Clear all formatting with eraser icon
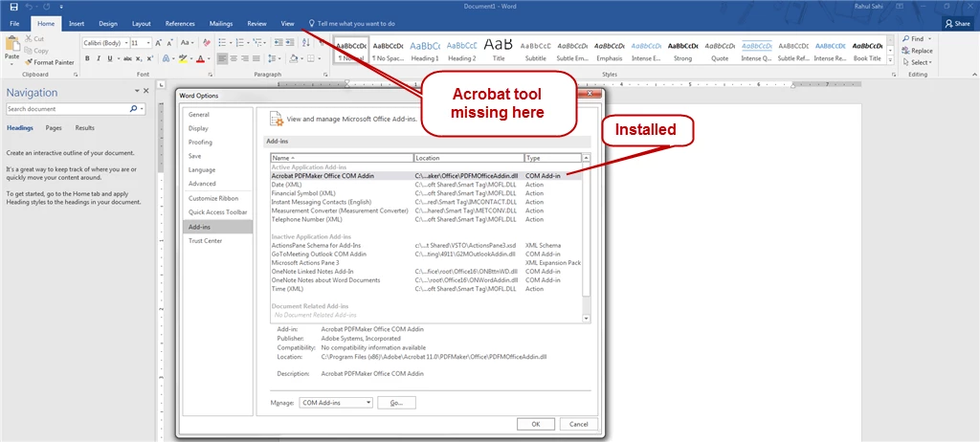 207,43
